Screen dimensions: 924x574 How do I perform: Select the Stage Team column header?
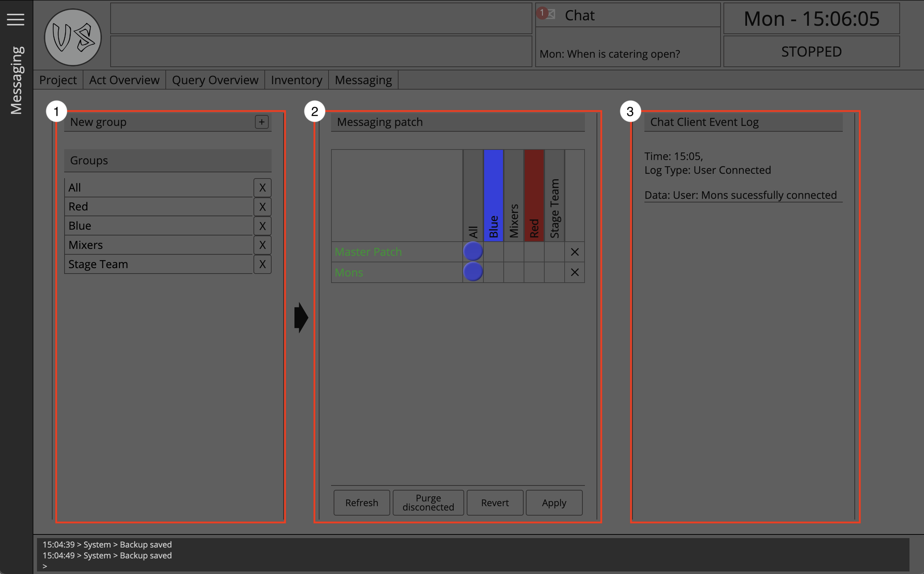click(554, 196)
